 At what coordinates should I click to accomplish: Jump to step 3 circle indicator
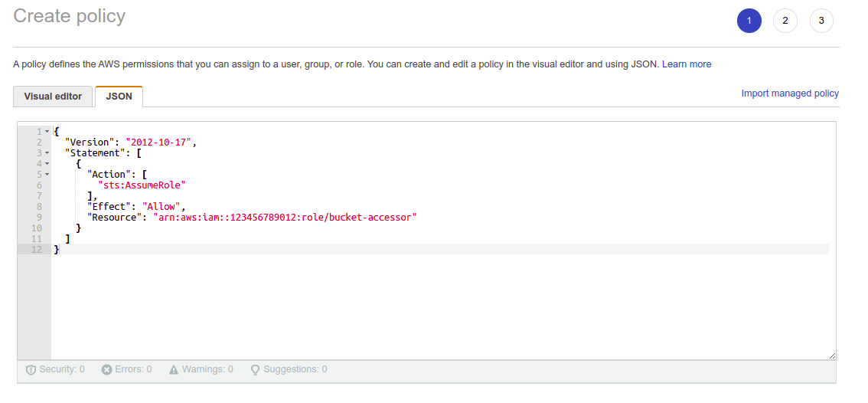point(821,21)
